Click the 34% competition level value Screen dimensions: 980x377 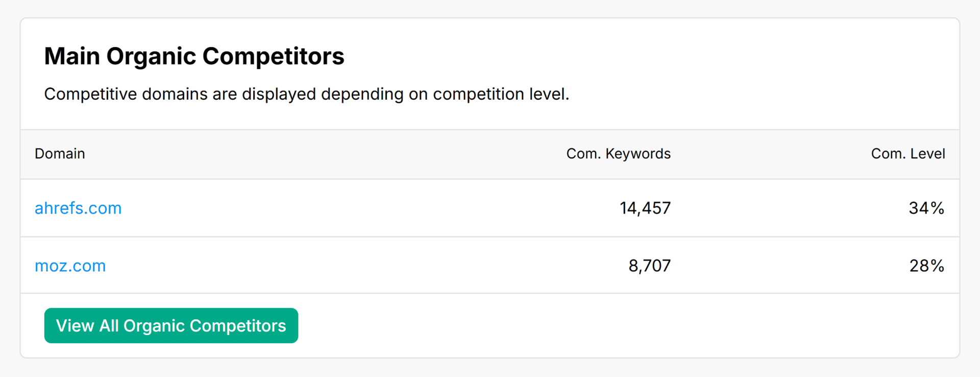[926, 208]
